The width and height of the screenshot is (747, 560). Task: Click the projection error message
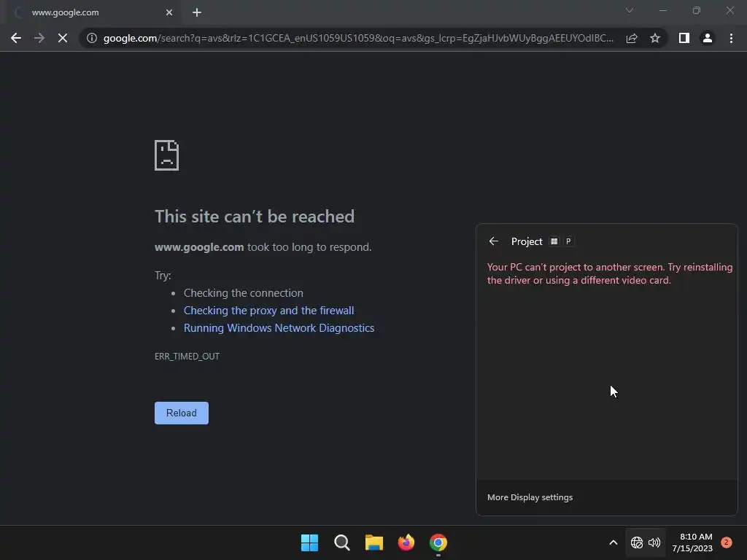[x=610, y=273]
